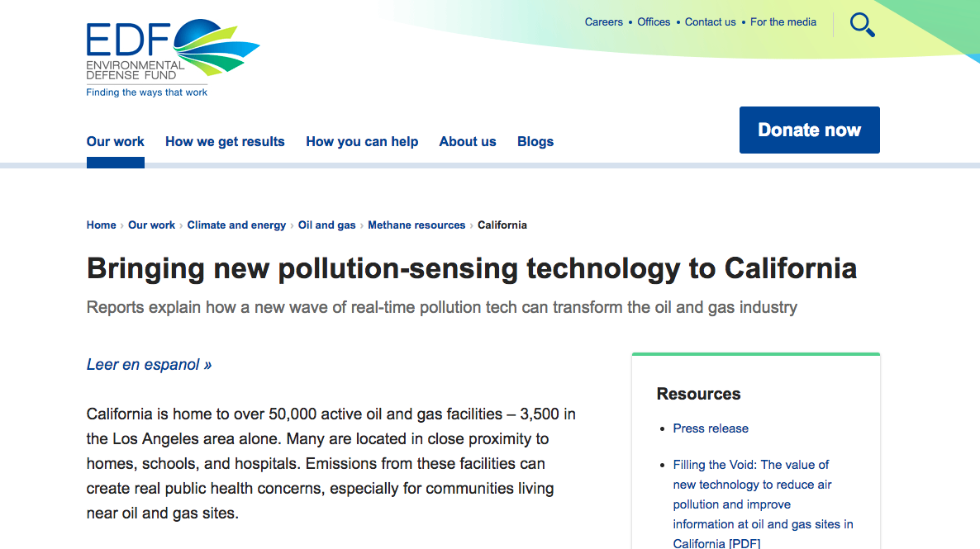Open How you can help menu
980x549 pixels.
(x=362, y=142)
